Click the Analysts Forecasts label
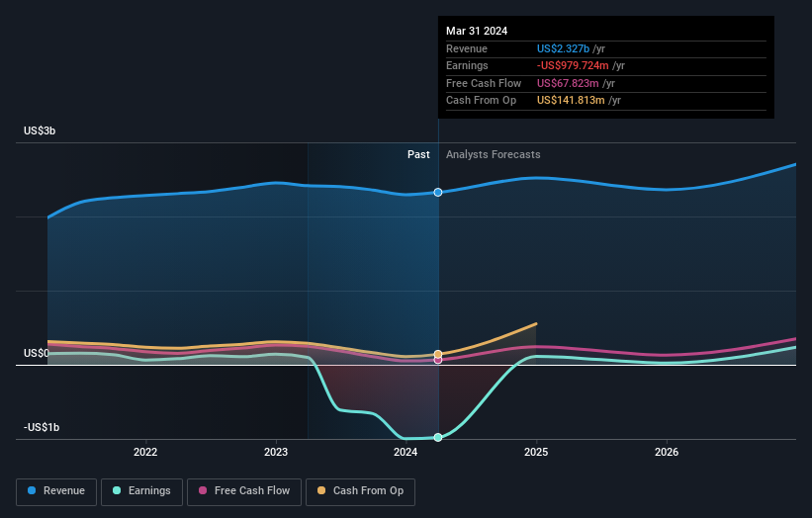812x518 pixels. coord(493,155)
